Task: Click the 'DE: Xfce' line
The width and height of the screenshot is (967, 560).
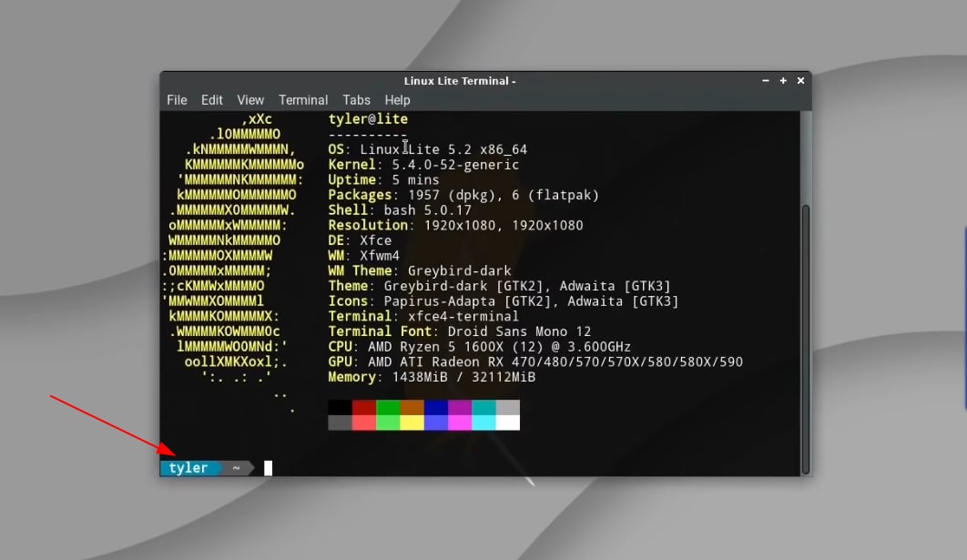Action: (360, 240)
